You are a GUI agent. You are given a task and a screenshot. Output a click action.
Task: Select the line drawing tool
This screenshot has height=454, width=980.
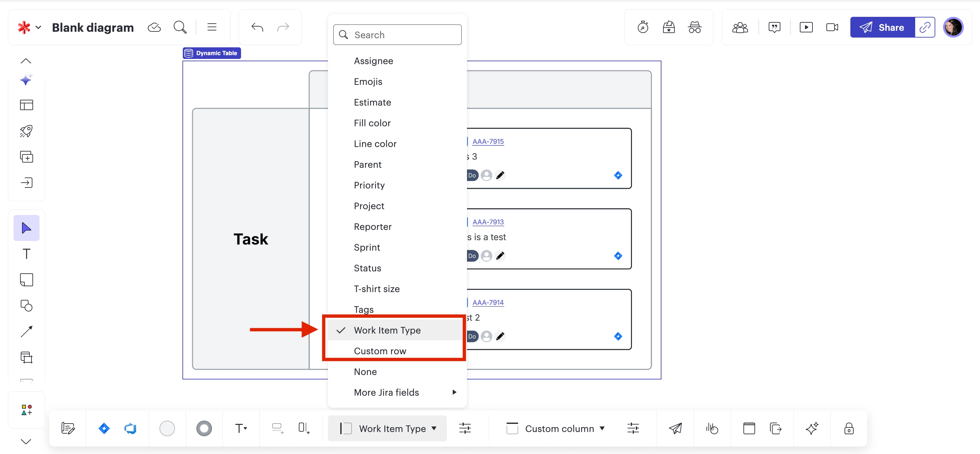click(x=26, y=332)
